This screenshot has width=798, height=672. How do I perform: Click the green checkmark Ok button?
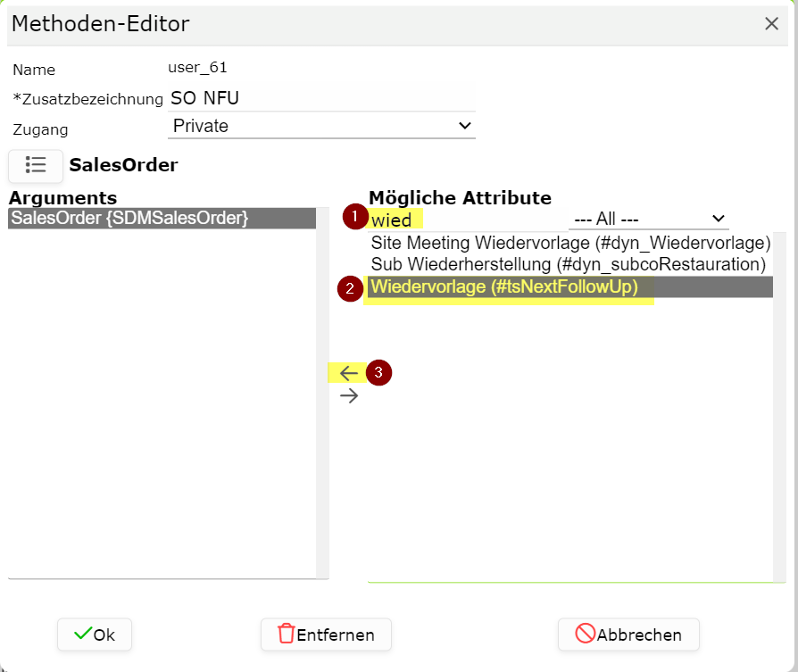(x=95, y=635)
